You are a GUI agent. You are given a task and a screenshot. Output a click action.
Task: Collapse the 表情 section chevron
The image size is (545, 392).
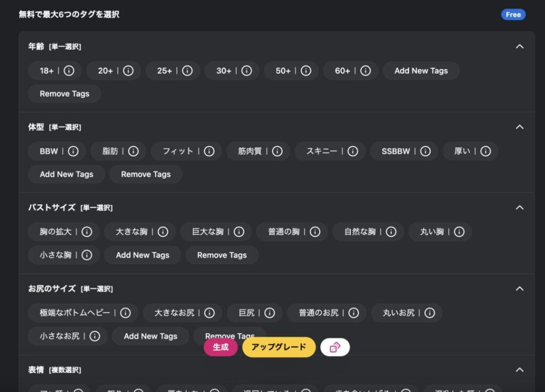tap(519, 370)
